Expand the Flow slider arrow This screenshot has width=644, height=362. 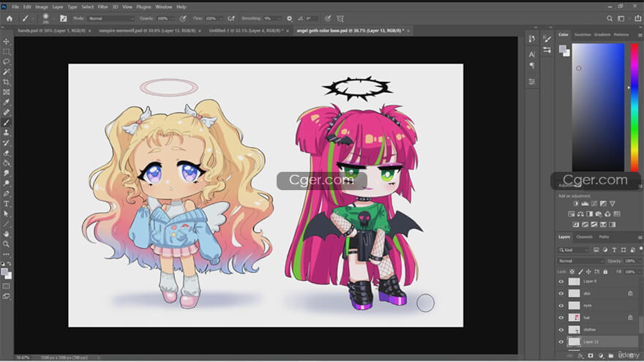pos(221,18)
